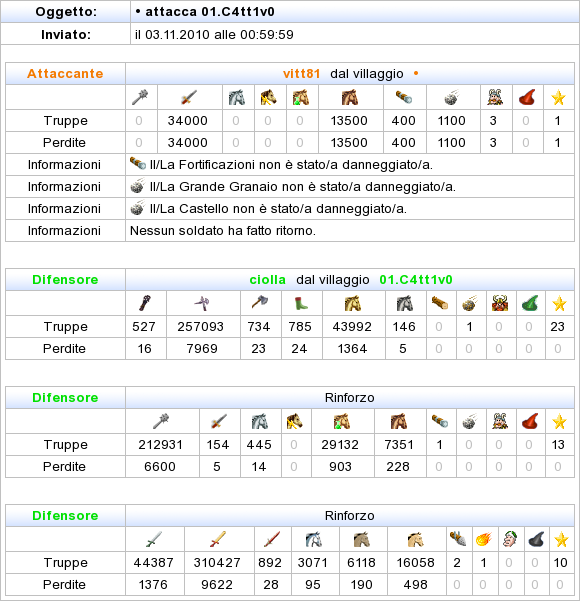Click the red settler hat icon in Attaccante table
The height and width of the screenshot is (601, 580).
[527, 97]
